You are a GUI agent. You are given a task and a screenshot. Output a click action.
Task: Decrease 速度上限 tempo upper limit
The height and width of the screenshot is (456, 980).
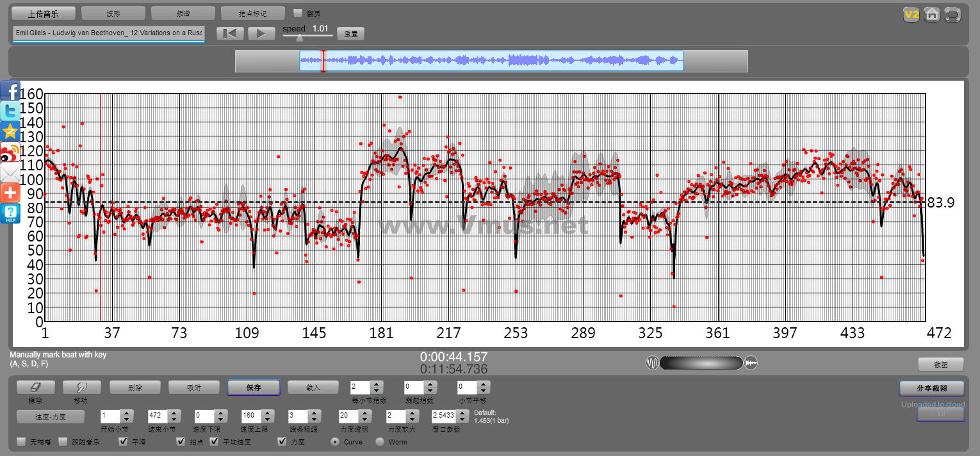click(x=267, y=418)
